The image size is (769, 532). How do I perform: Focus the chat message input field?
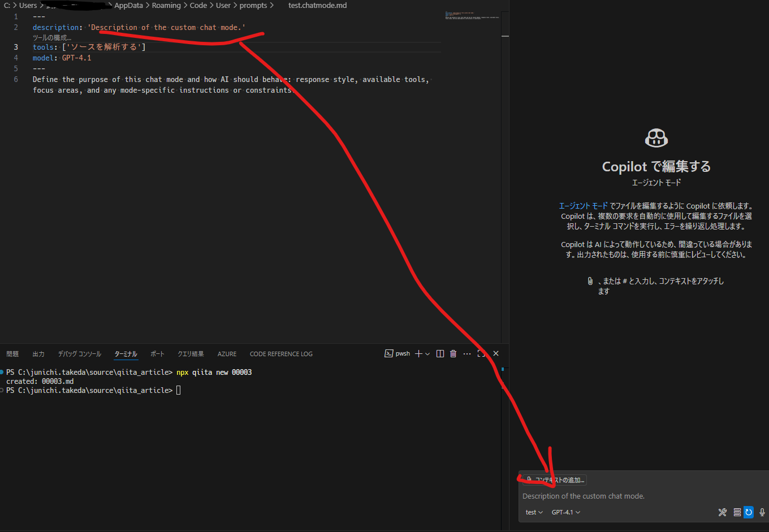click(643, 496)
